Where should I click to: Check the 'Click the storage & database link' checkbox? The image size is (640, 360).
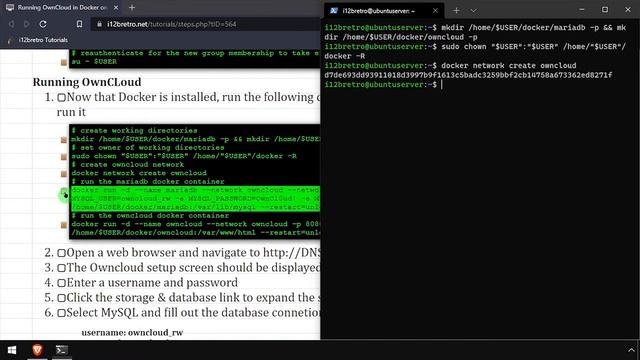click(61, 298)
